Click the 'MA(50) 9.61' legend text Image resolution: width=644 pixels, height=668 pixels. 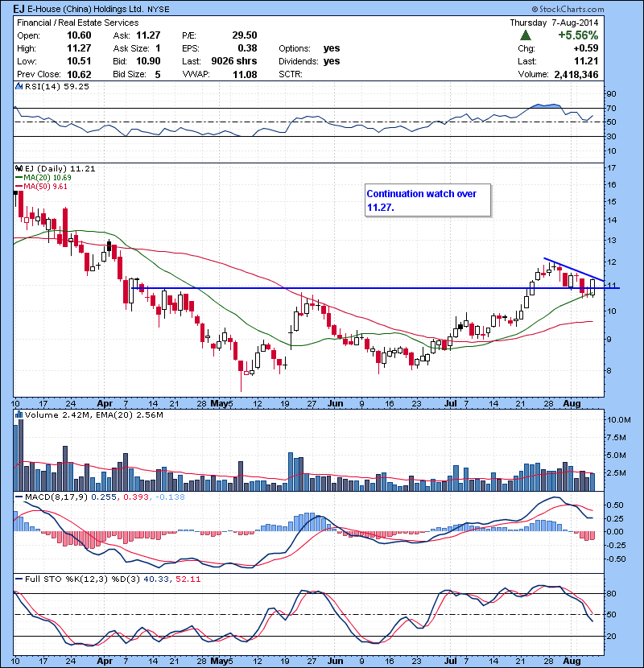pyautogui.click(x=45, y=187)
